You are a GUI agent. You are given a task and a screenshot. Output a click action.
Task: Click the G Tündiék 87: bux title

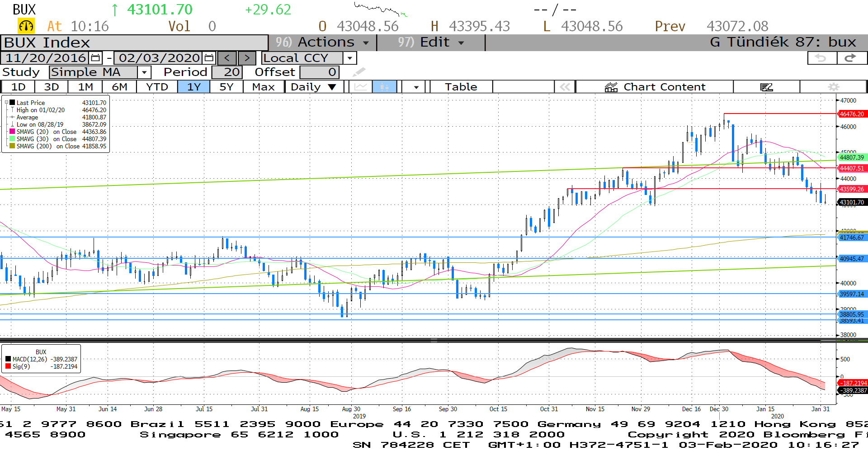783,42
